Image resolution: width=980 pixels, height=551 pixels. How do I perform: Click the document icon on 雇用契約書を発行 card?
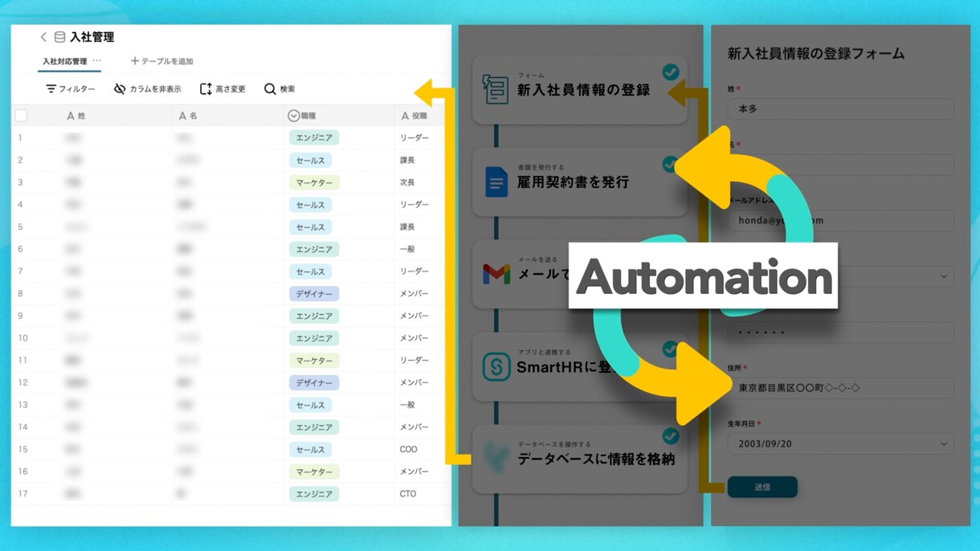pyautogui.click(x=496, y=182)
